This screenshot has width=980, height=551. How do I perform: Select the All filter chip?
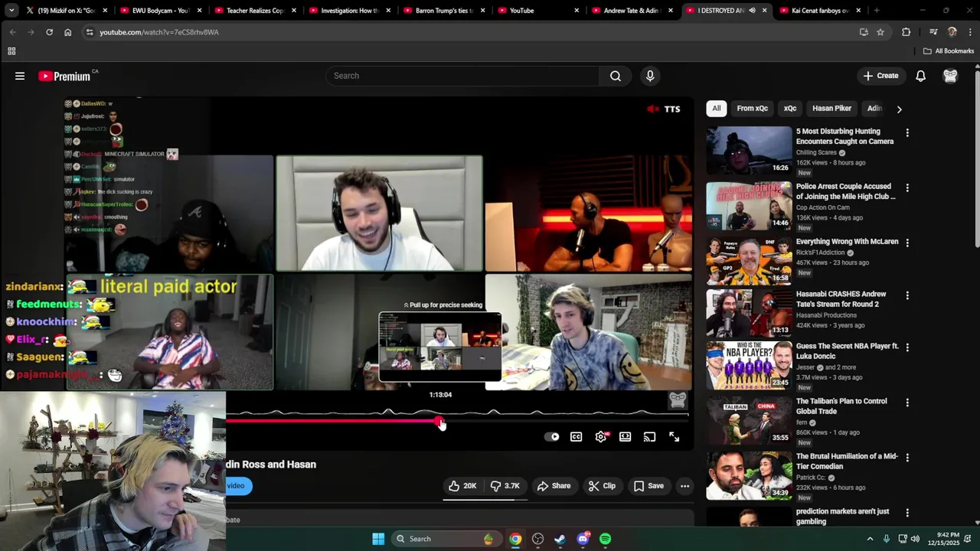point(717,109)
